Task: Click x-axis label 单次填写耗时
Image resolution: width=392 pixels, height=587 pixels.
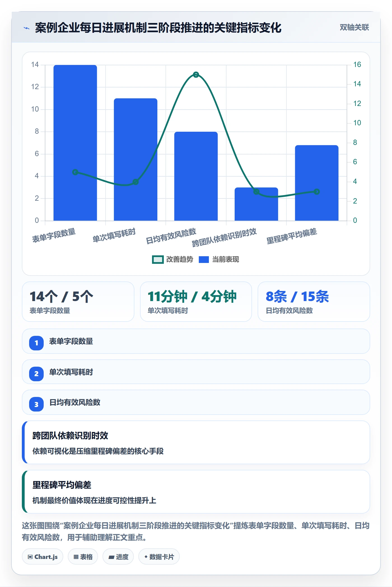Action: (x=114, y=235)
